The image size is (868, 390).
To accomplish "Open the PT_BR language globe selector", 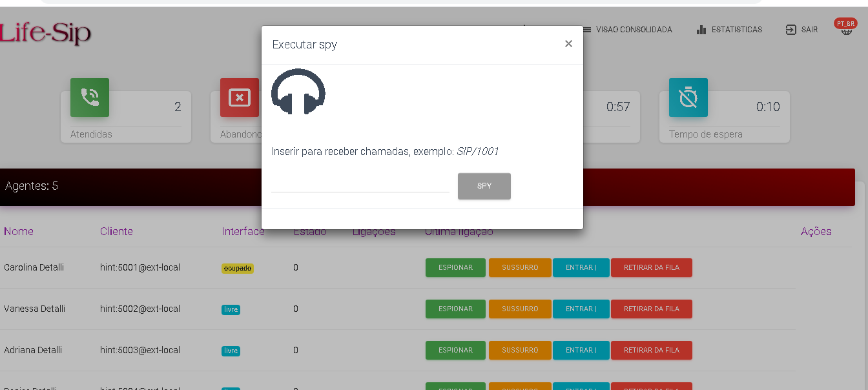I will coord(845,28).
